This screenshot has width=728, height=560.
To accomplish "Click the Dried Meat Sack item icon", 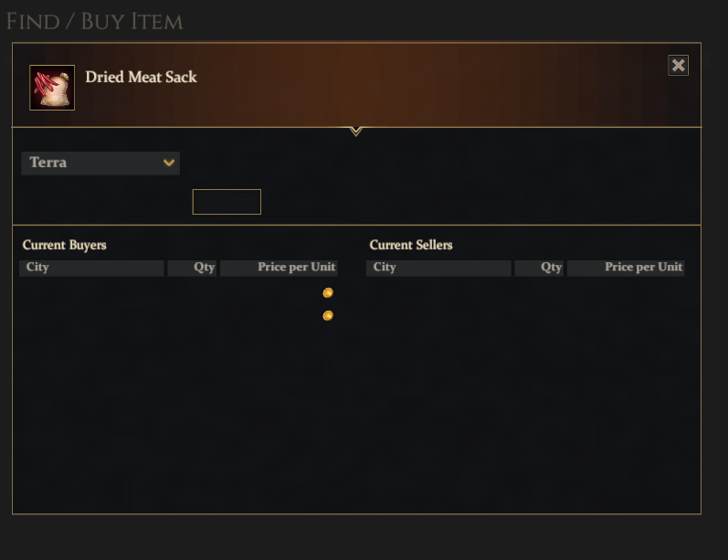I will 52,88.
